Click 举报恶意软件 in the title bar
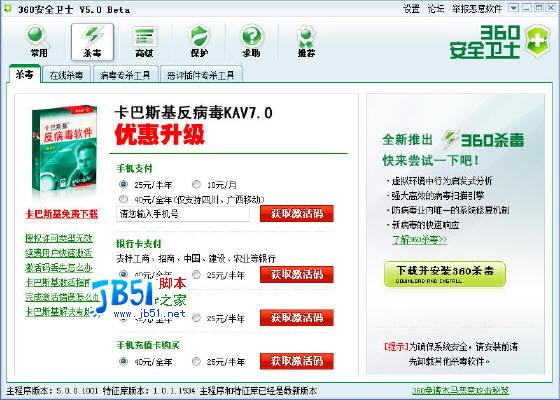 (x=477, y=9)
